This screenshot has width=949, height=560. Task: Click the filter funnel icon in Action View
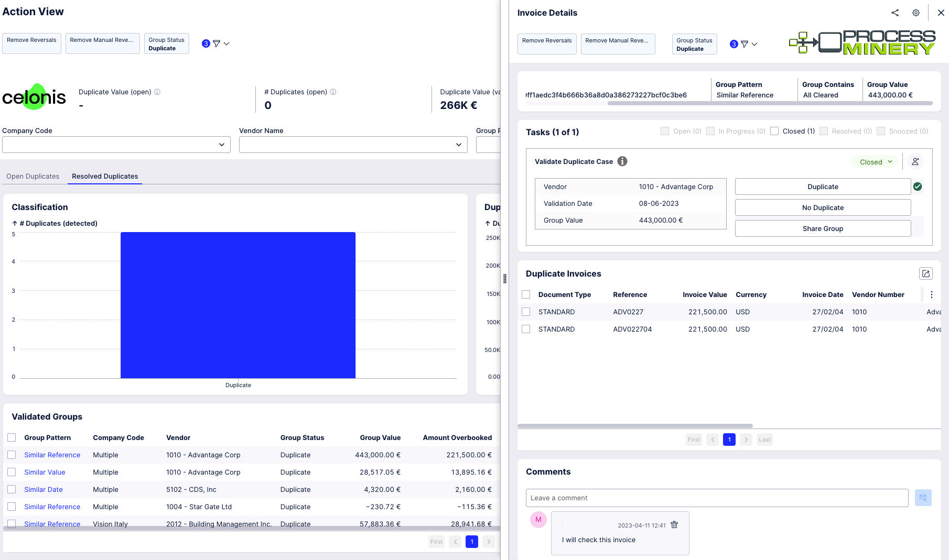click(216, 43)
